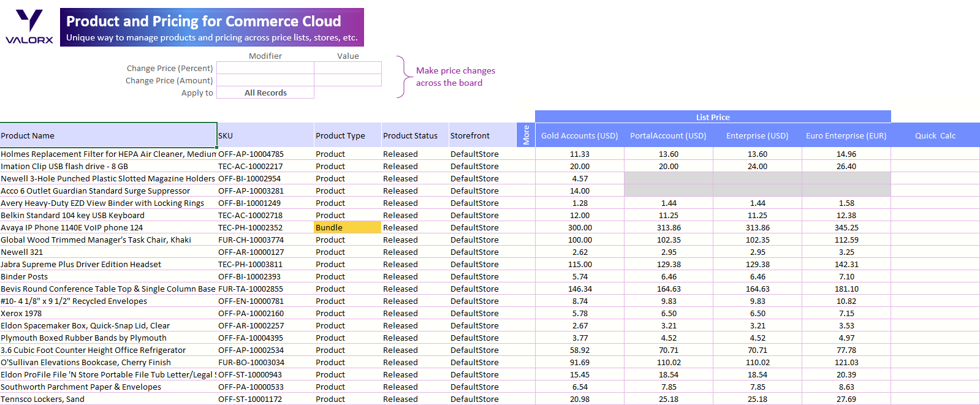Select the Plymouth Boxed Rubber Bands cell
The width and height of the screenshot is (980, 405).
[108, 338]
